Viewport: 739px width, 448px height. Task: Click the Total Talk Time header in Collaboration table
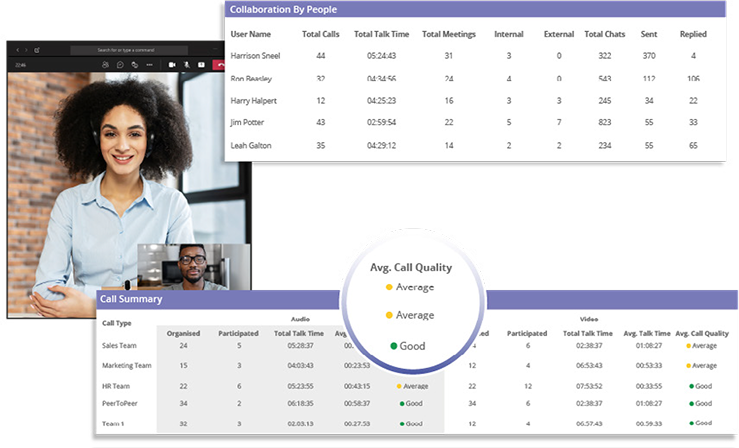tap(381, 34)
